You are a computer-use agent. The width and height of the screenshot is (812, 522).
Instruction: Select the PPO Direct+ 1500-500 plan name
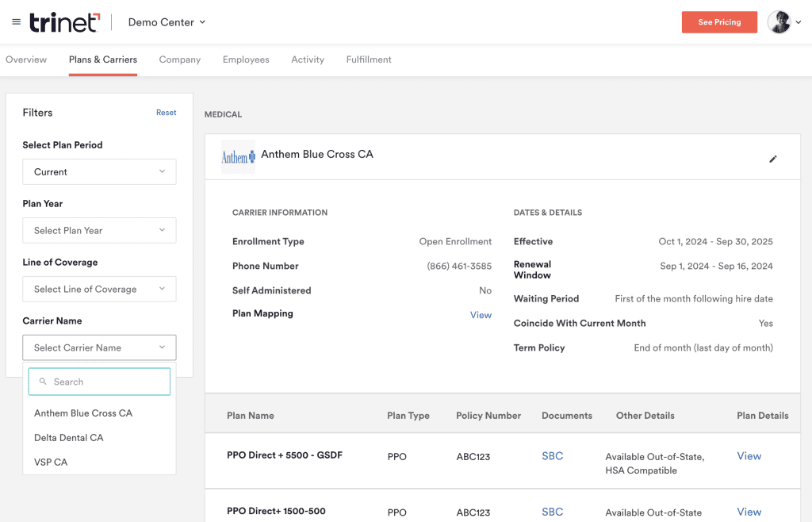coord(276,511)
